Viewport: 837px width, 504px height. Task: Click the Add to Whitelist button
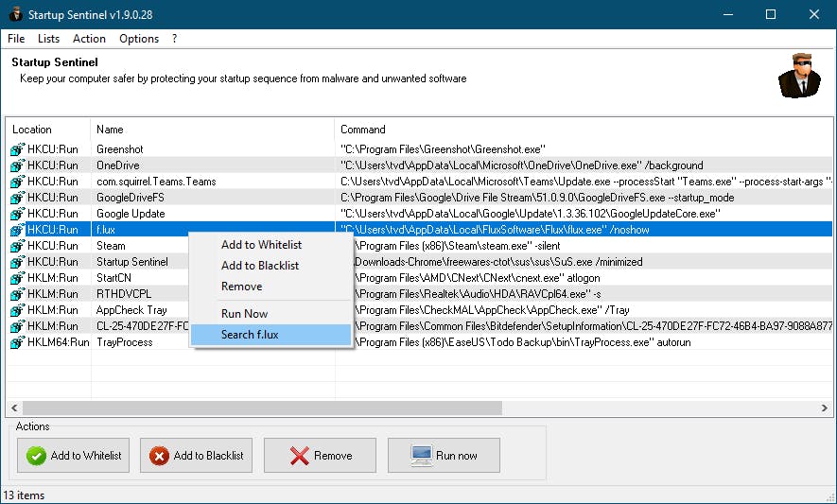click(73, 456)
